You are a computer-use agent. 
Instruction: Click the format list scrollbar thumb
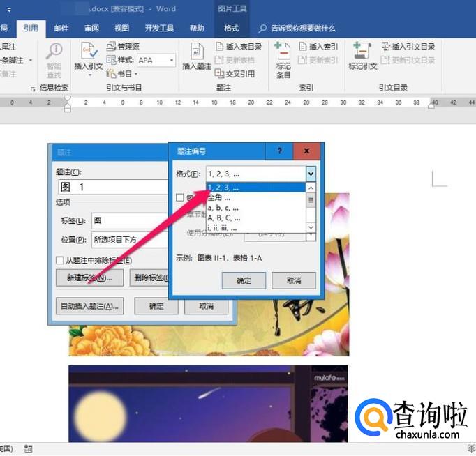pyautogui.click(x=311, y=200)
